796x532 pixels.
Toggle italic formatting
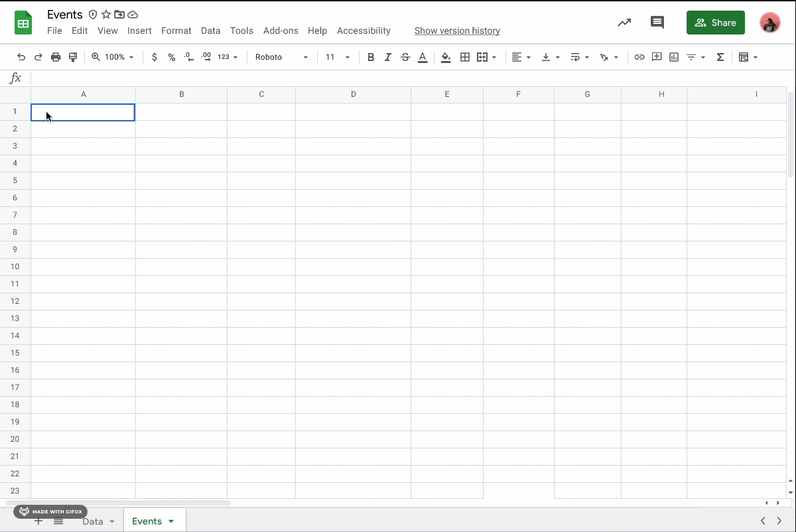pos(388,57)
